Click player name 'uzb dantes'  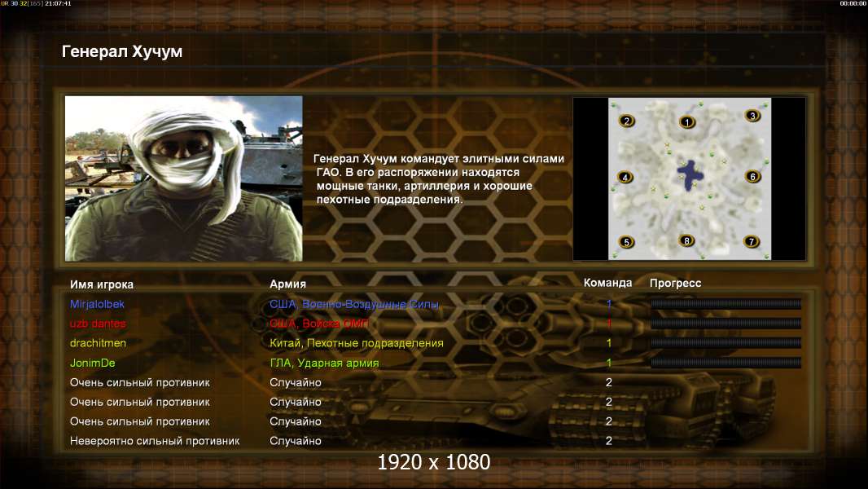98,324
